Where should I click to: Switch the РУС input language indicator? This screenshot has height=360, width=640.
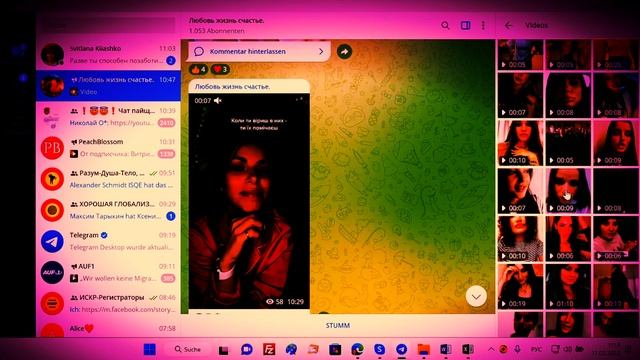[536, 349]
